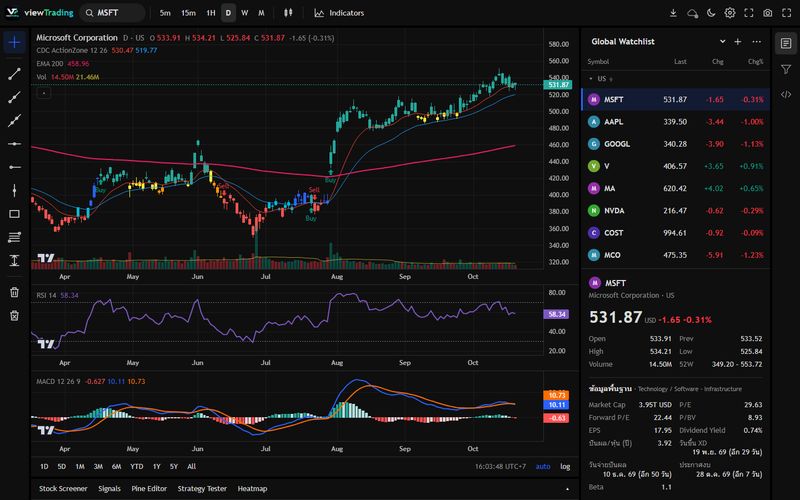Viewport: 800px width, 500px height.
Task: Select the crosshair cursor tool
Action: [14, 42]
